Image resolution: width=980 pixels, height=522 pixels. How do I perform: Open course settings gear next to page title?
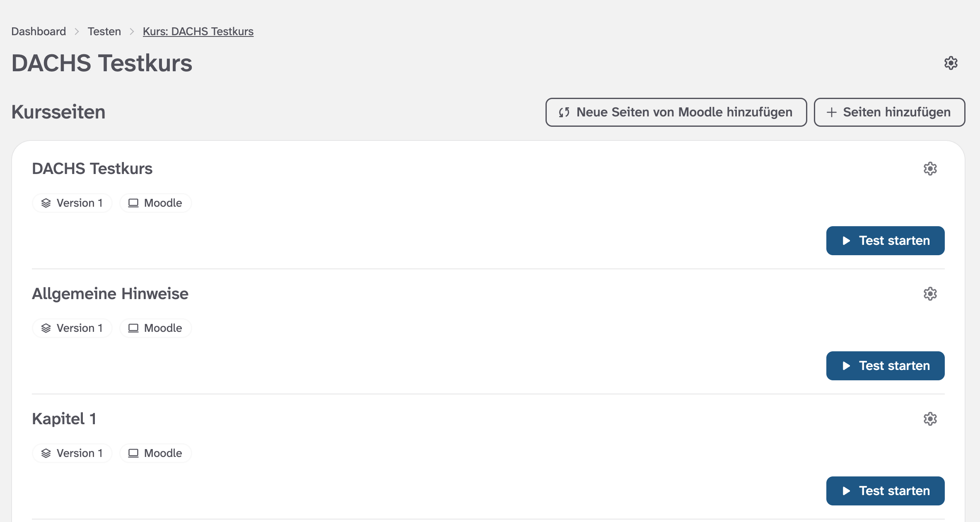tap(951, 63)
